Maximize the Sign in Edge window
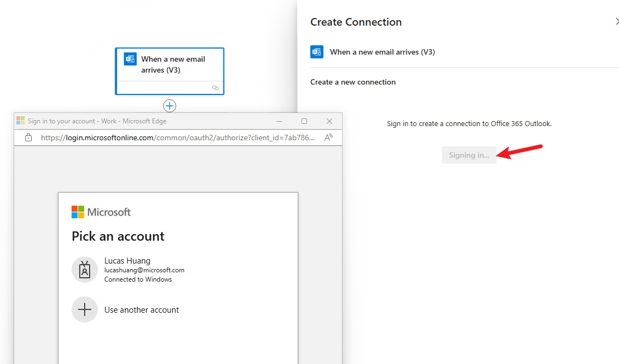Screen dimensions: 619x364 pos(304,121)
